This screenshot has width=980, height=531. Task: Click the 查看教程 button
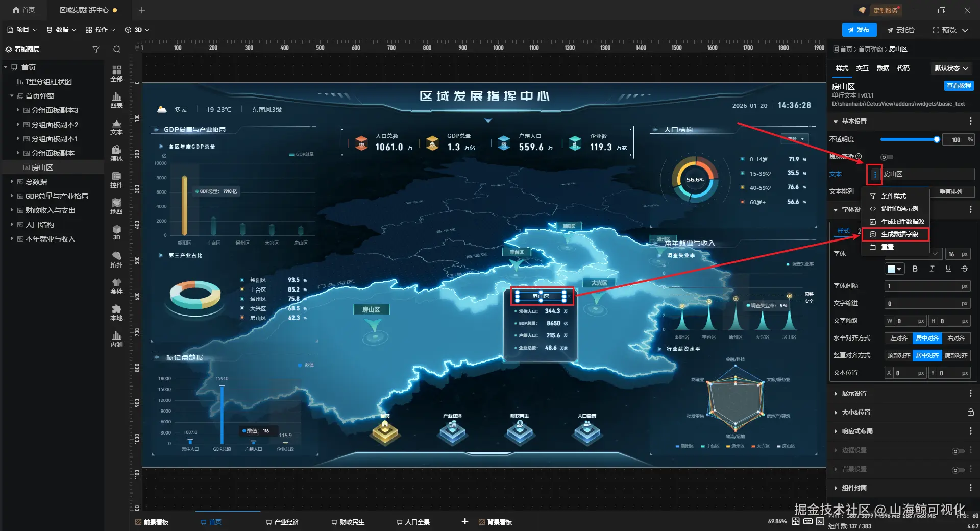(x=959, y=86)
